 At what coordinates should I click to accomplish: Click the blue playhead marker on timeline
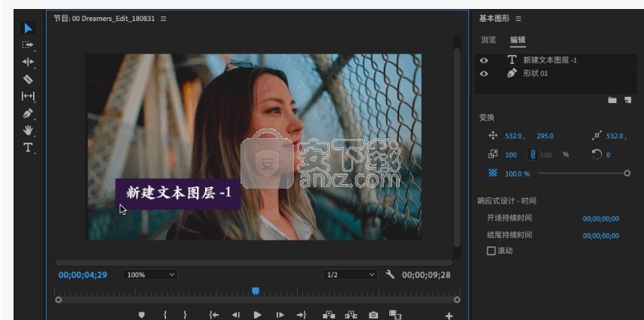[255, 291]
